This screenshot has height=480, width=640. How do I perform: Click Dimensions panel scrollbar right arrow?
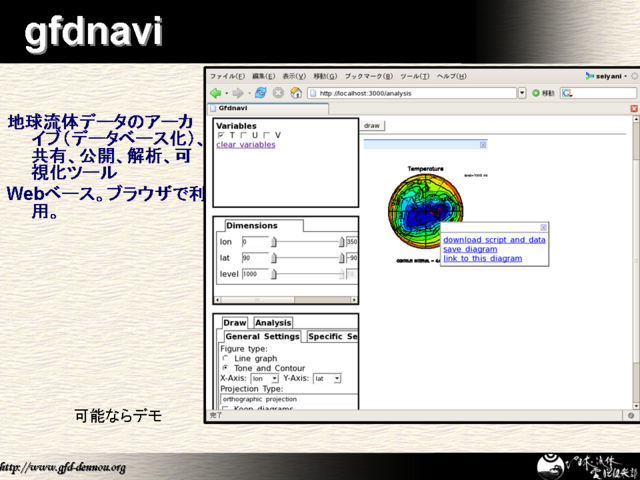coord(354,300)
